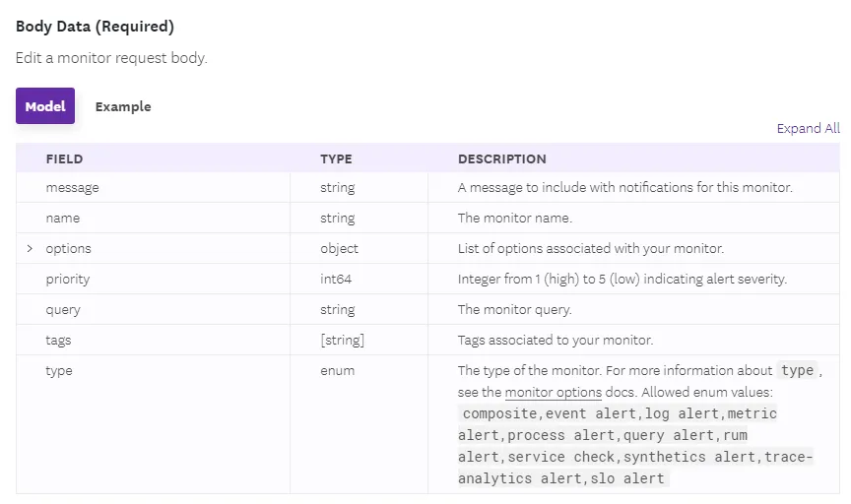Image resolution: width=851 pixels, height=504 pixels.
Task: Click the TYPE column header
Action: (336, 158)
